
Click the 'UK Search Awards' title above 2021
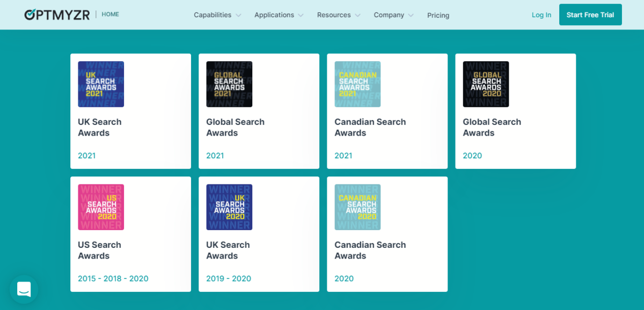pyautogui.click(x=100, y=128)
